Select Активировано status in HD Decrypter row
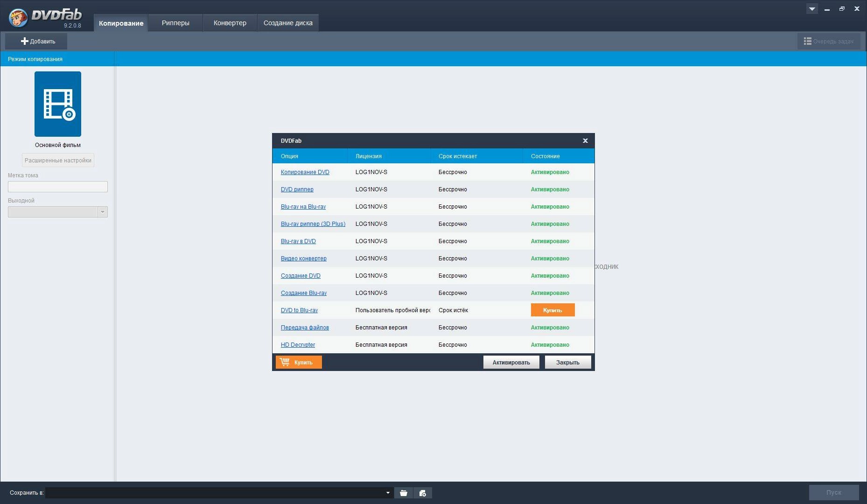 click(x=550, y=345)
